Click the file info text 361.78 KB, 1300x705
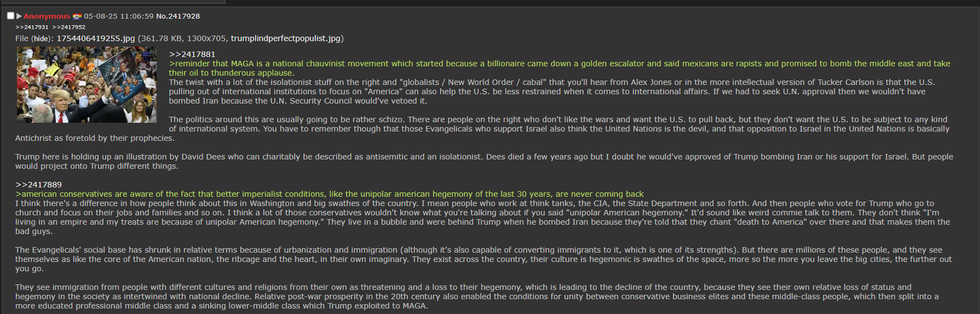Screen dimensions: 980x314 pyautogui.click(x=183, y=38)
